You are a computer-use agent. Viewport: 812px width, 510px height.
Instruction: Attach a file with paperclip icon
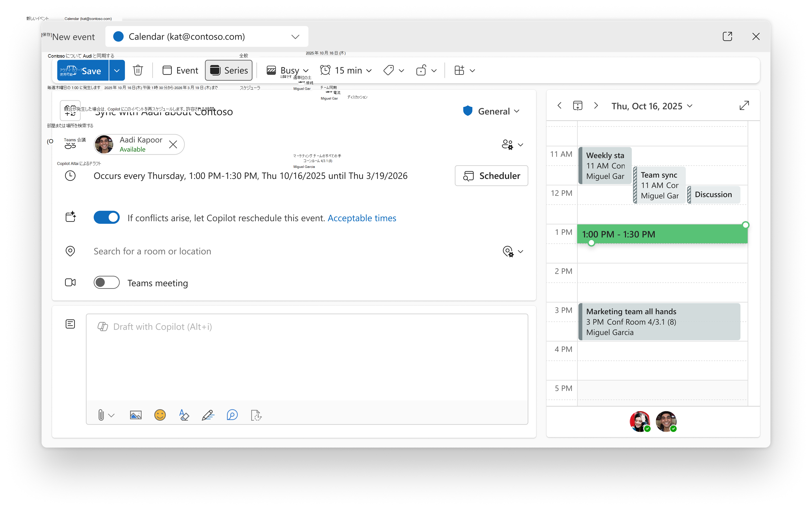pos(101,415)
